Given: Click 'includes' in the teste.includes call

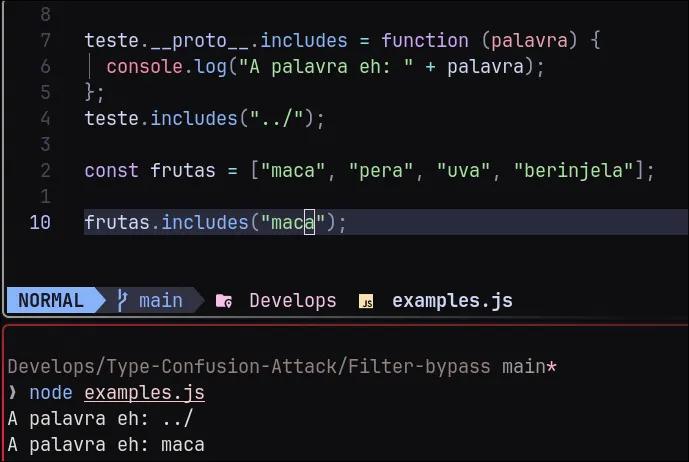Looking at the screenshot, I should [x=194, y=119].
